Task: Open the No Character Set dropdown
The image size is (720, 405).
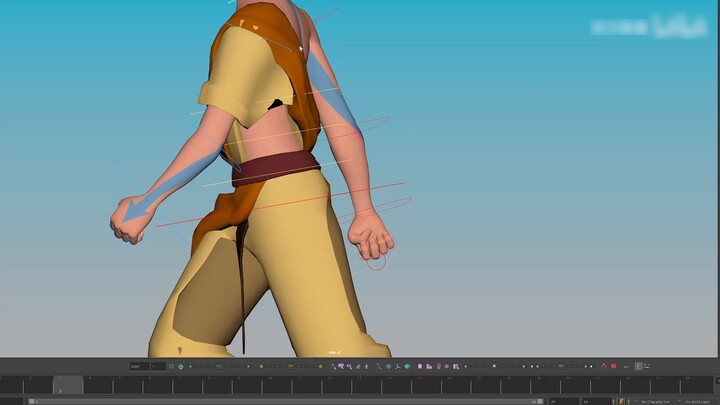Action: click(x=656, y=400)
